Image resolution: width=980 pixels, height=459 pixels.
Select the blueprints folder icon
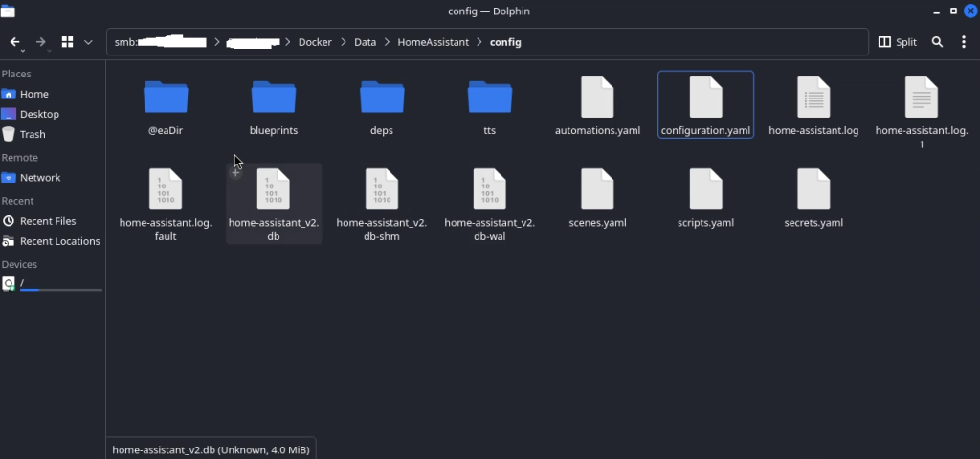(274, 98)
